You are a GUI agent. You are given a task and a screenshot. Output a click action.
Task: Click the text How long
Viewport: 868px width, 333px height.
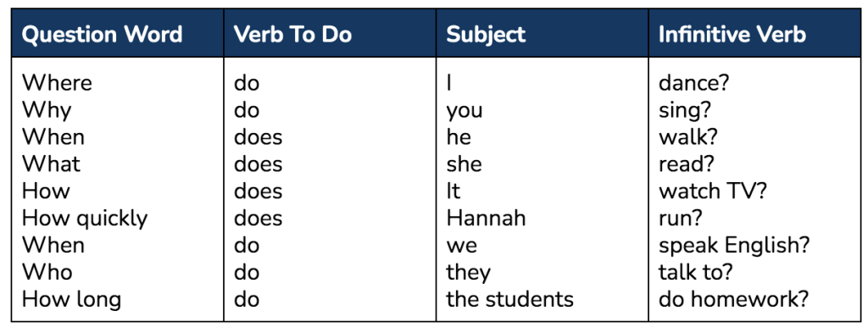71,300
